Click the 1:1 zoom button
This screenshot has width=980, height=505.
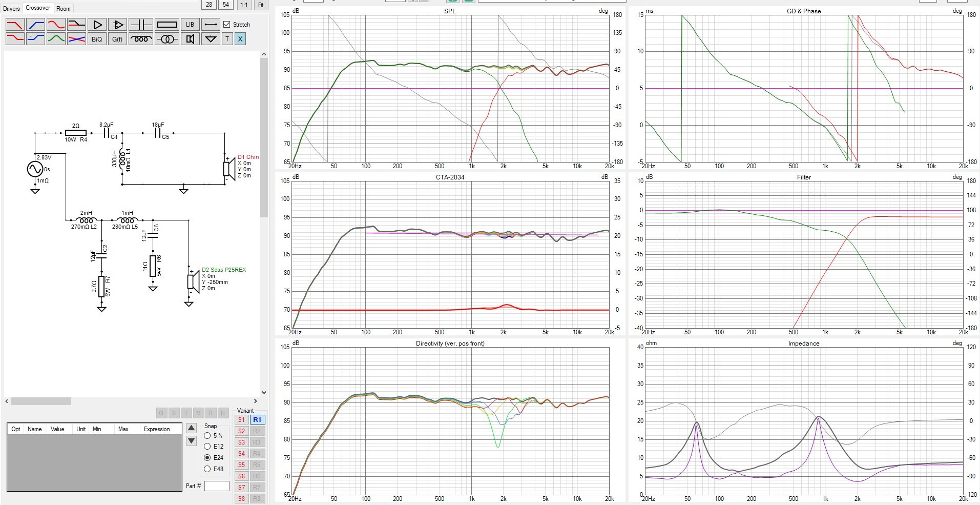[244, 5]
